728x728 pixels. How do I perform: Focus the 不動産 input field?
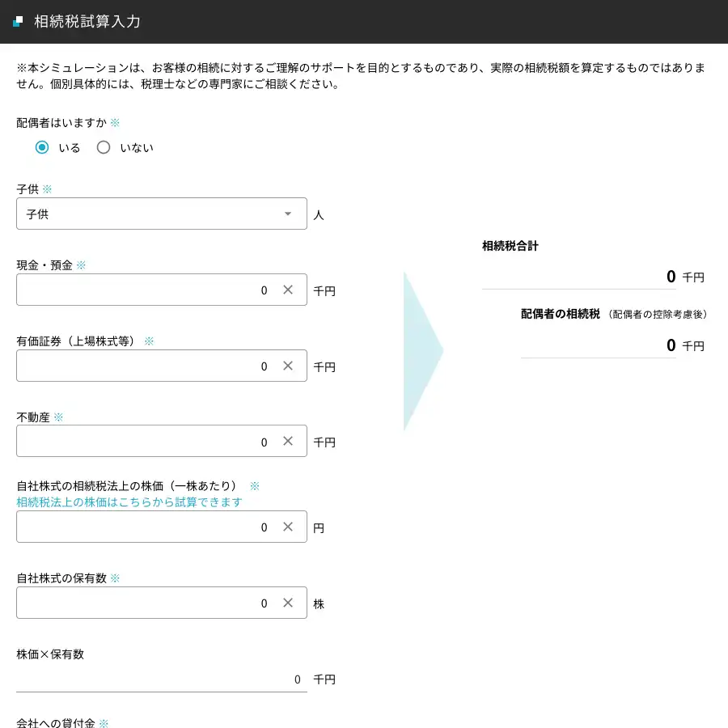(x=146, y=442)
